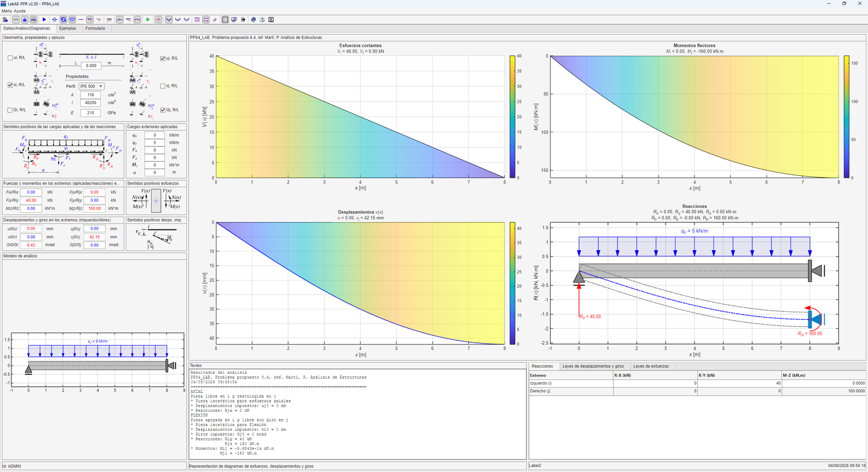The width and height of the screenshot is (868, 472).
Task: Click the inertia I field showing 48200
Action: click(x=91, y=103)
